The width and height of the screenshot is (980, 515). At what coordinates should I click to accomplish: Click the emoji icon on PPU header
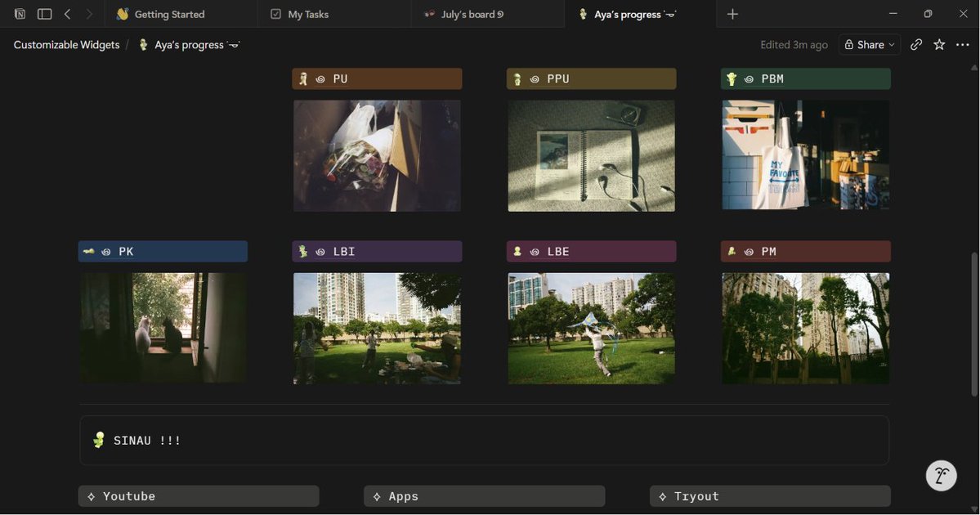517,78
